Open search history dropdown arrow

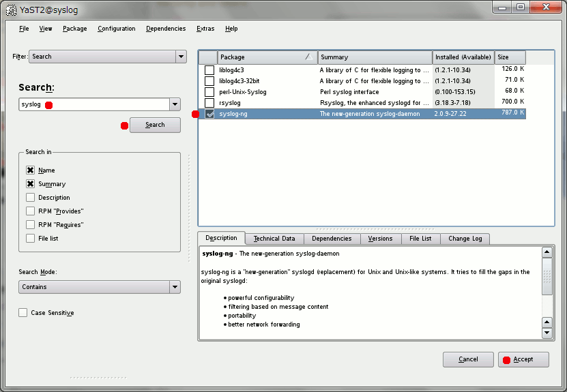click(x=175, y=104)
